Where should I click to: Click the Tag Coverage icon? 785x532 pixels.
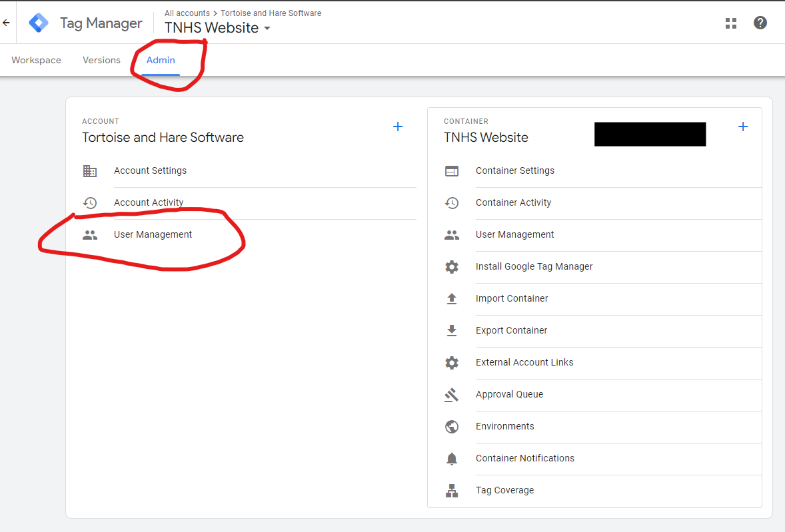coord(452,490)
